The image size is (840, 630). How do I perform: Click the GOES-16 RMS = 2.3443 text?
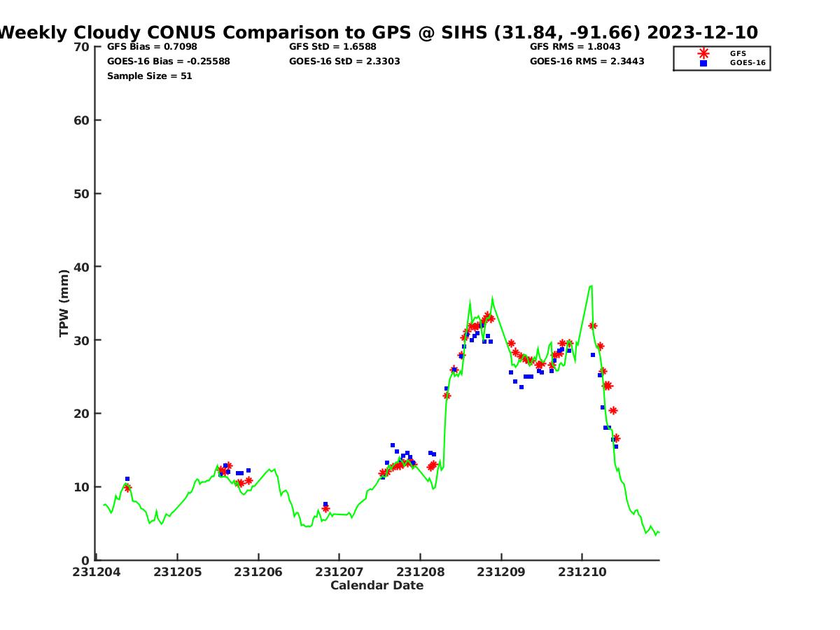[x=587, y=62]
